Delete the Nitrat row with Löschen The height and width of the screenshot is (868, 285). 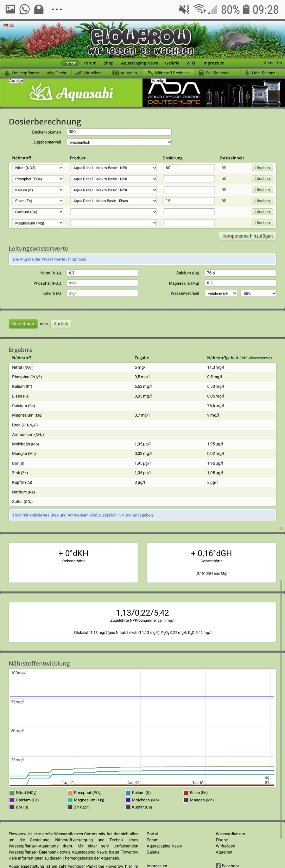[x=262, y=168]
